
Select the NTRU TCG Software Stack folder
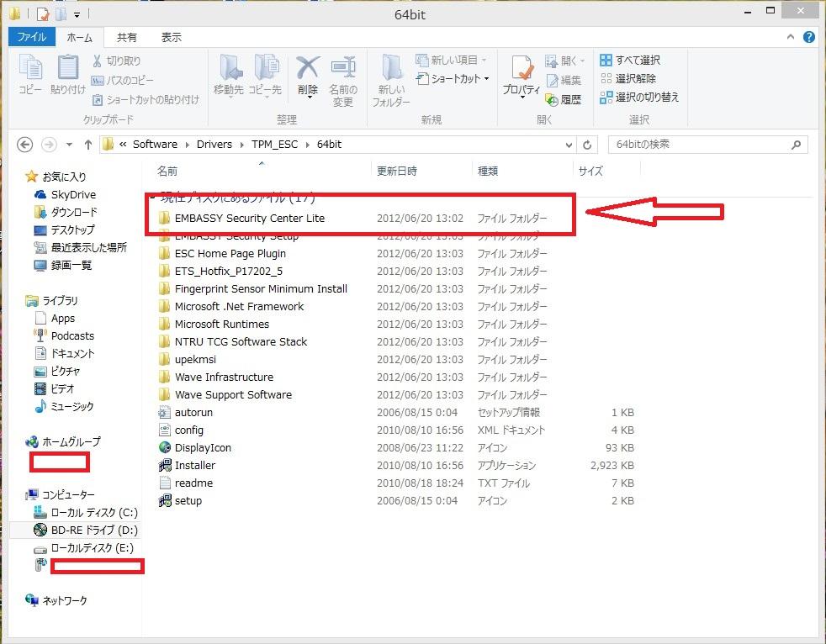232,341
